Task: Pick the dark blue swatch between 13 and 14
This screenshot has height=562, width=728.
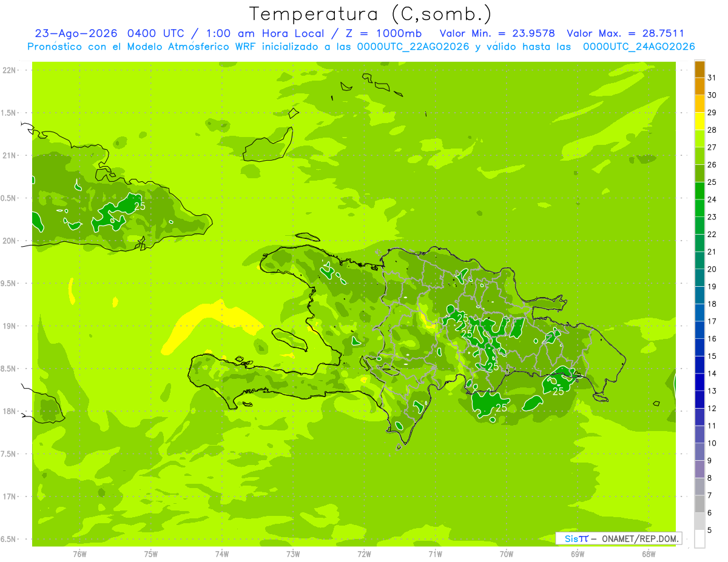Action: (699, 382)
